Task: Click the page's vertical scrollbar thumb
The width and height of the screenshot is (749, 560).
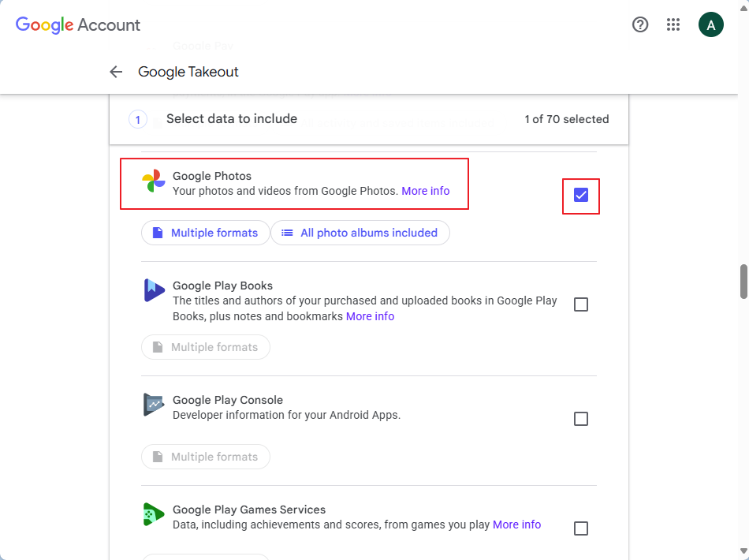Action: click(743, 282)
